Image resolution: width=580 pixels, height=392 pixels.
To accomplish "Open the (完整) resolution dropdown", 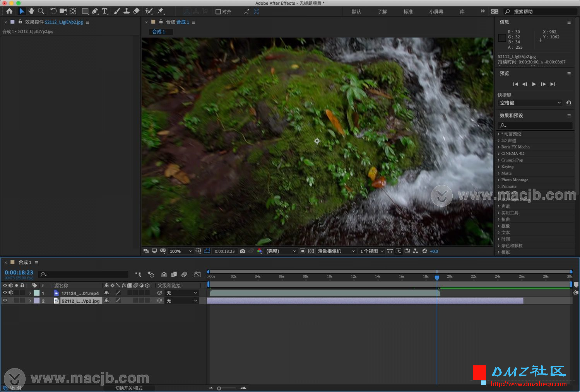I will pyautogui.click(x=281, y=251).
